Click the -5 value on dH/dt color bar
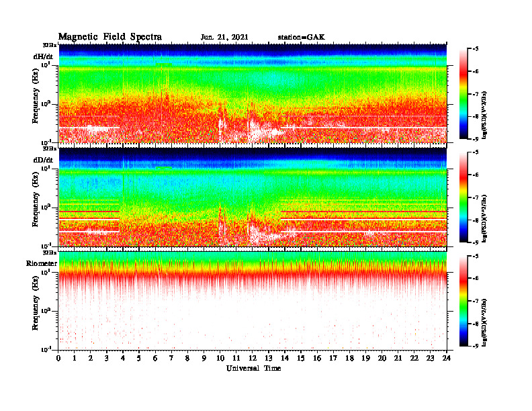Viewport: 532px width, 411px height. (x=476, y=49)
